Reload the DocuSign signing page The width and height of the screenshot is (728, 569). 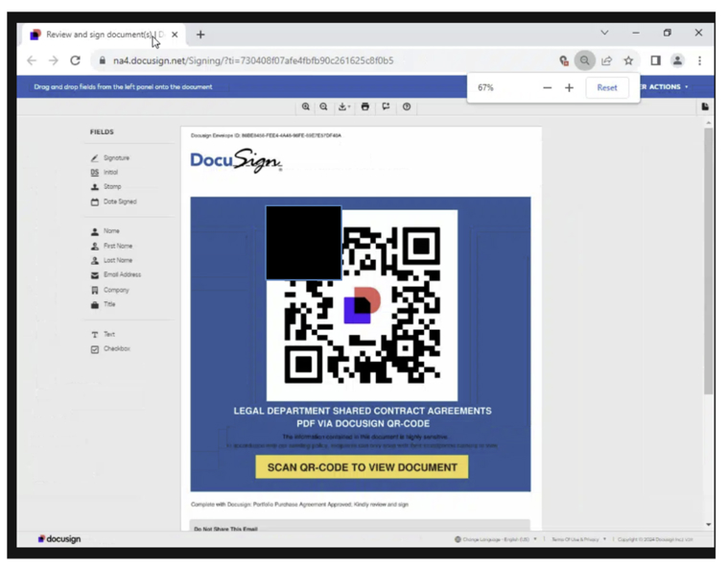pyautogui.click(x=75, y=60)
